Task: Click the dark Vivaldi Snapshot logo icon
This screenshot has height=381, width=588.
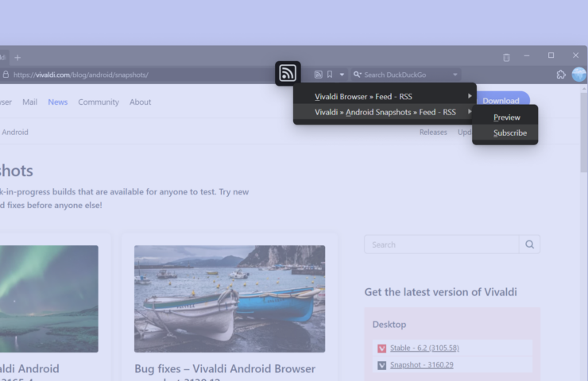Action: point(381,365)
